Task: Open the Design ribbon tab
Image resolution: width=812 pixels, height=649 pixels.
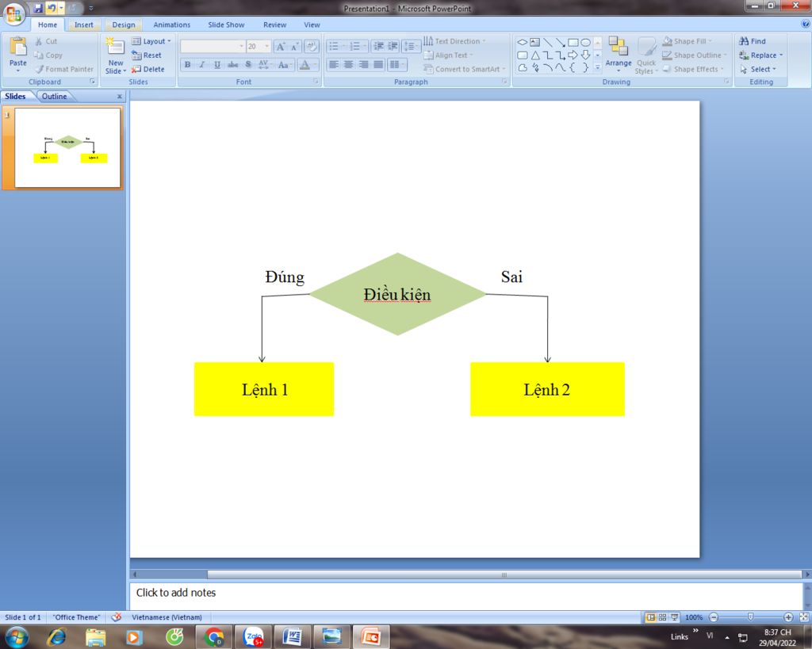Action: click(x=124, y=25)
